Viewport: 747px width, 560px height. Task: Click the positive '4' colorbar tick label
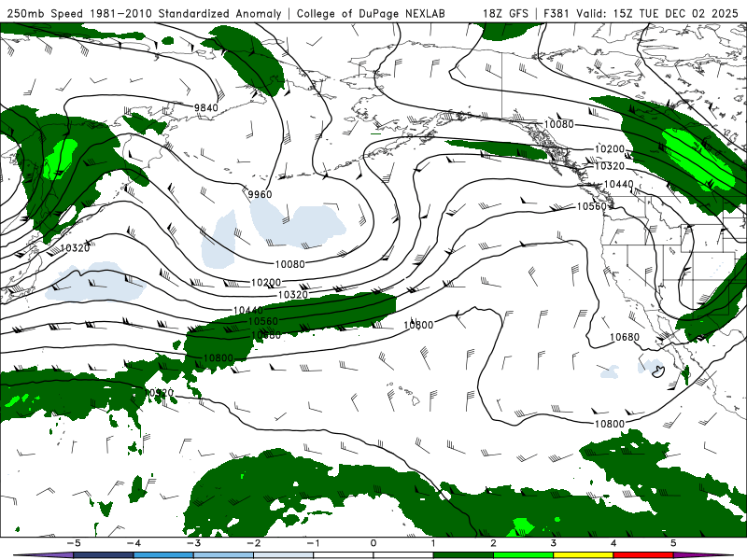click(613, 543)
